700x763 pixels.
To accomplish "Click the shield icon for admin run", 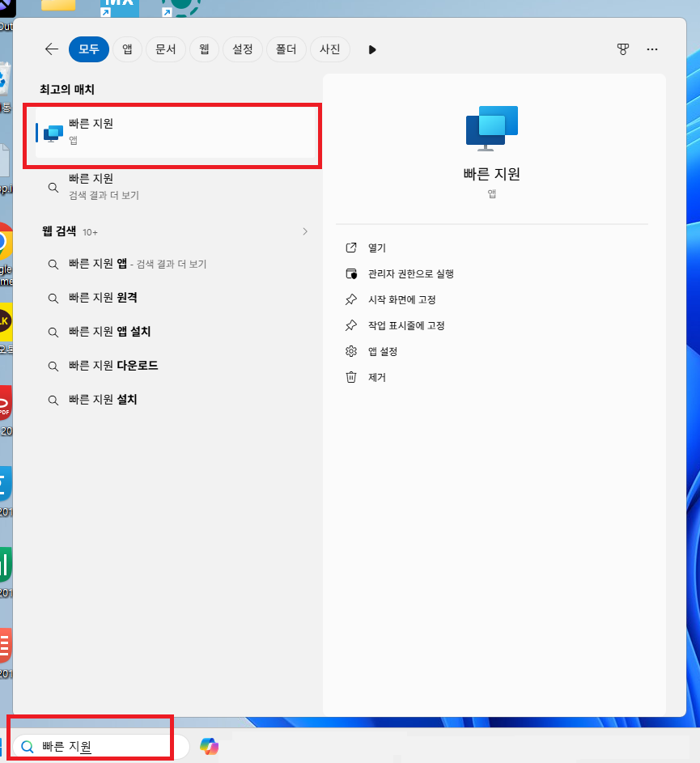I will tap(351, 273).
